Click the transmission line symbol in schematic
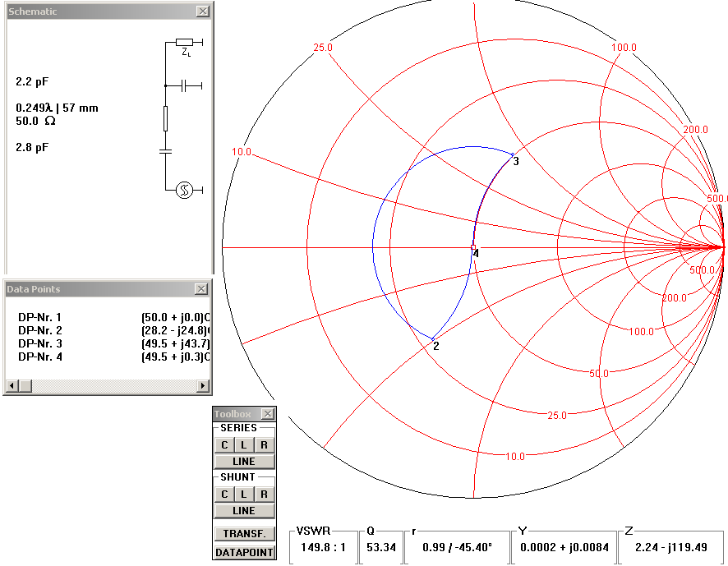This screenshot has width=728, height=566. pyautogui.click(x=165, y=118)
